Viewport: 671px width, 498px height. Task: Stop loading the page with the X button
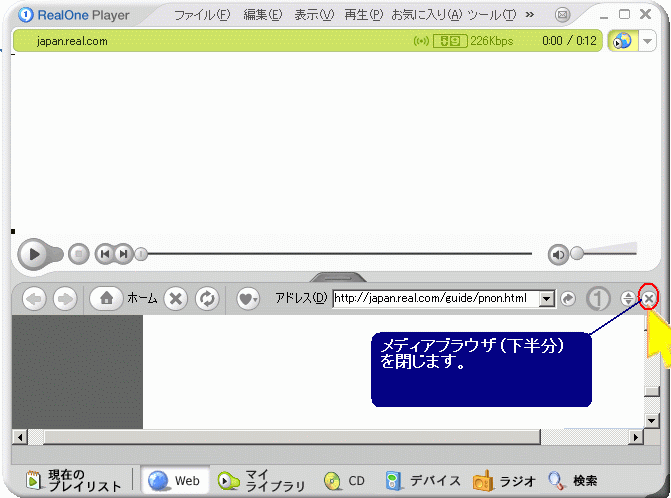point(176,299)
